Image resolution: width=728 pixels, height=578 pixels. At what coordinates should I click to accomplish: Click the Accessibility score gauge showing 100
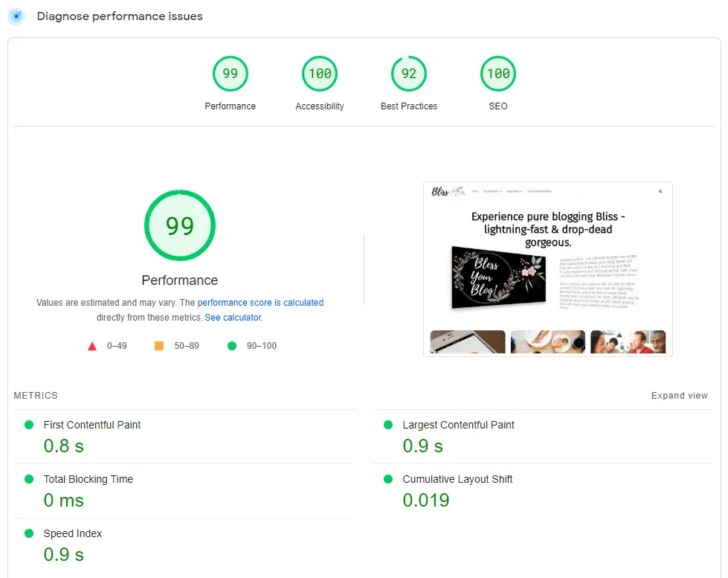pos(320,74)
